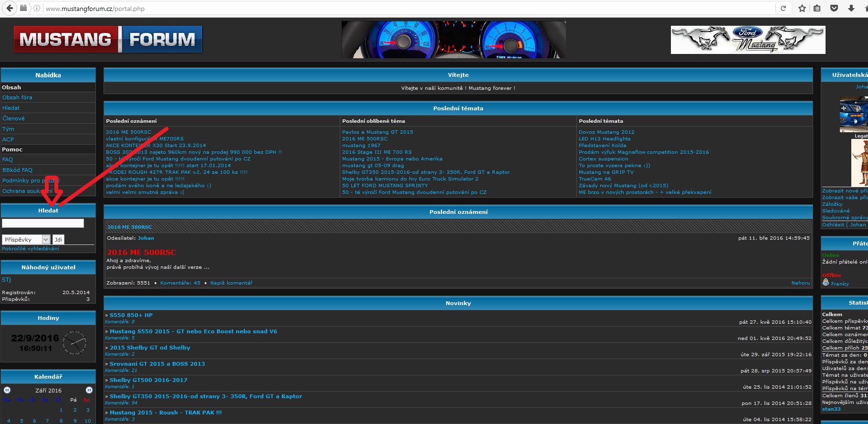Open the downloads arrow icon

click(851, 8)
